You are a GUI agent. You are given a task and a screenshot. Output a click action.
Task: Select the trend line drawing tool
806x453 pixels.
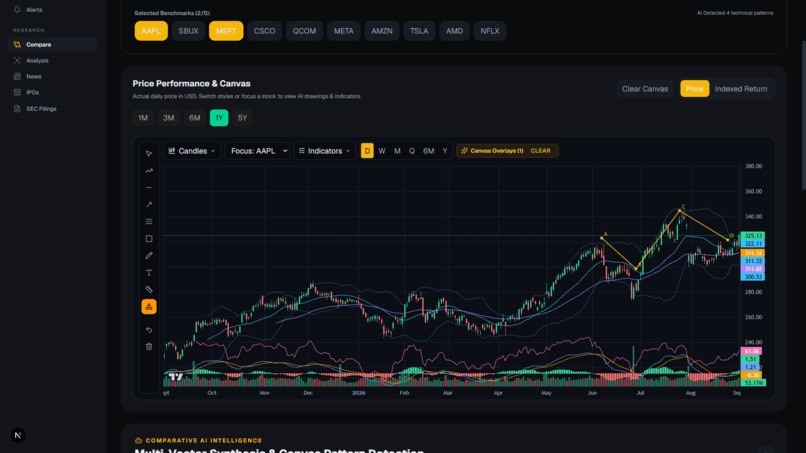tap(149, 171)
